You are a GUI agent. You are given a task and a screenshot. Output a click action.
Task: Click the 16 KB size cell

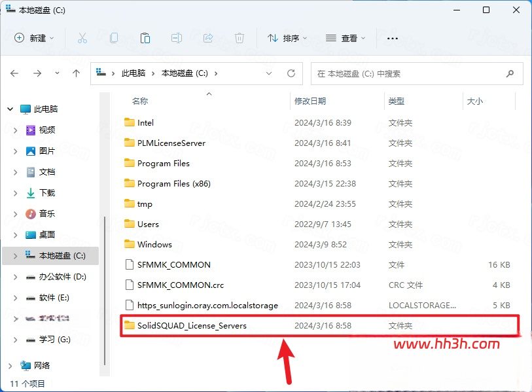click(499, 265)
